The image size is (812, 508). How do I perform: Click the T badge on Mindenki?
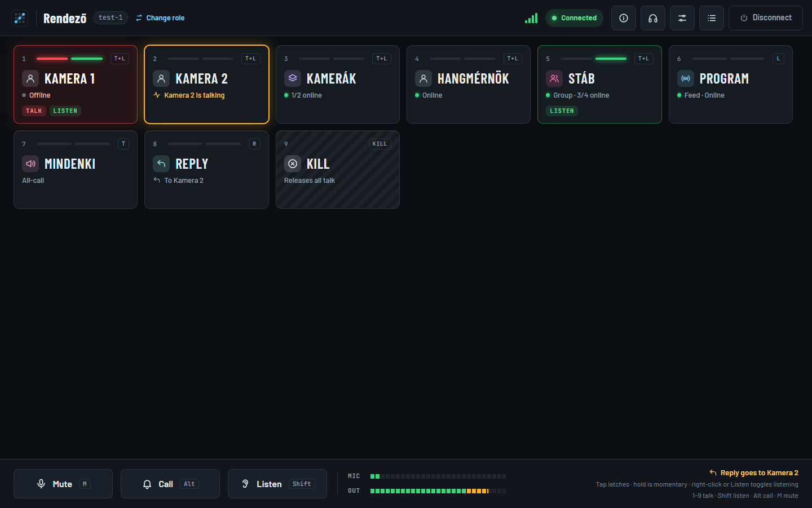pyautogui.click(x=123, y=144)
